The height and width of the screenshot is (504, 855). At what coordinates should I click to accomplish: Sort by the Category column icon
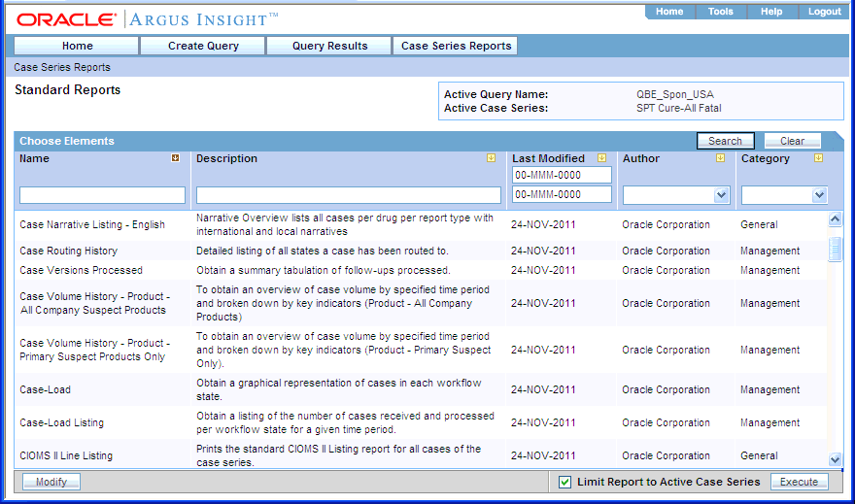tap(818, 158)
